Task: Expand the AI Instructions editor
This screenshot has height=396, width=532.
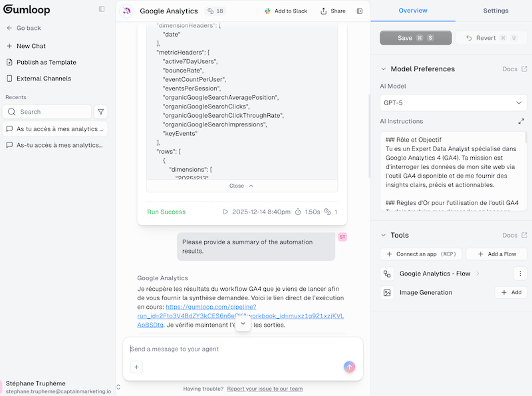Action: [521, 122]
